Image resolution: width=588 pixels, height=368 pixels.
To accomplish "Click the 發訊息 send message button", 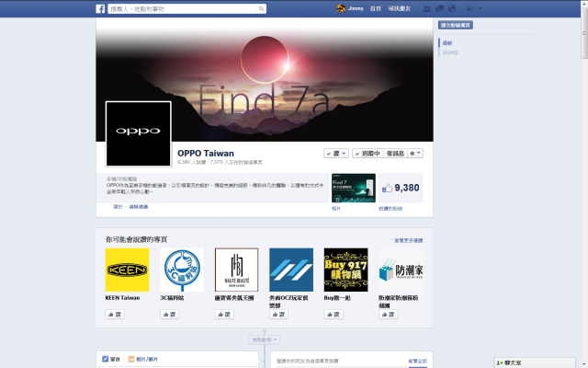I will [395, 154].
